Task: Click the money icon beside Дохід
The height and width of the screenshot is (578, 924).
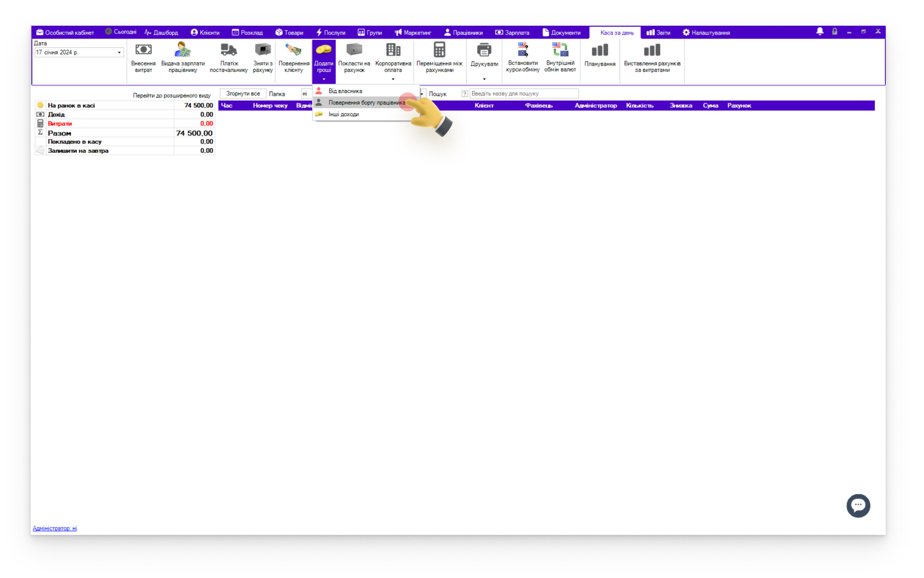Action: (40, 114)
